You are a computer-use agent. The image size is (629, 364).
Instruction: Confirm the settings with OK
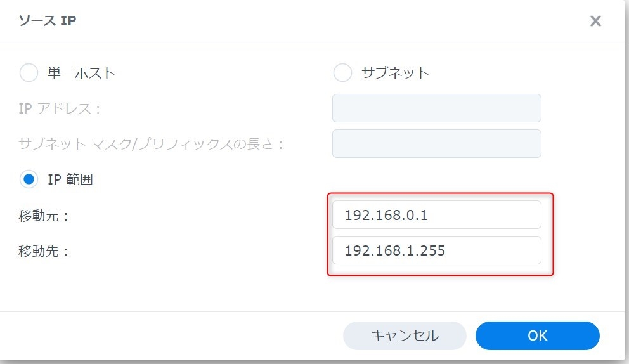pos(537,335)
